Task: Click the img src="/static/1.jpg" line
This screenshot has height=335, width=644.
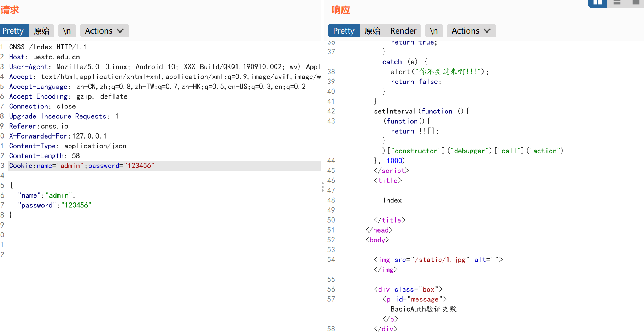Action: click(x=438, y=260)
